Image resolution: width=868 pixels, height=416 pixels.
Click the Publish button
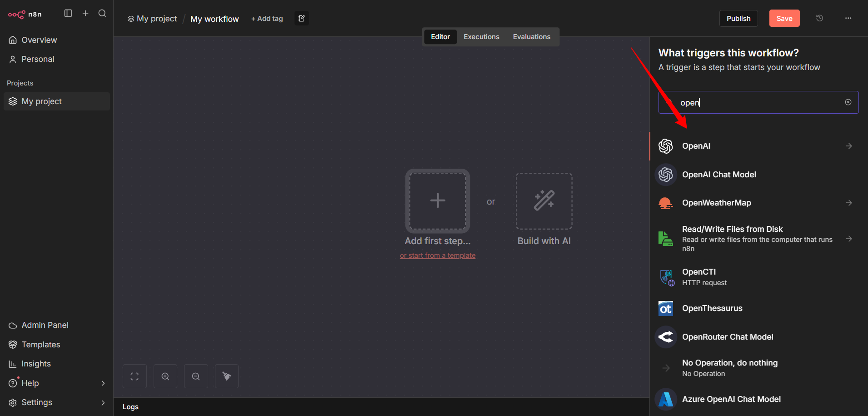pyautogui.click(x=738, y=18)
